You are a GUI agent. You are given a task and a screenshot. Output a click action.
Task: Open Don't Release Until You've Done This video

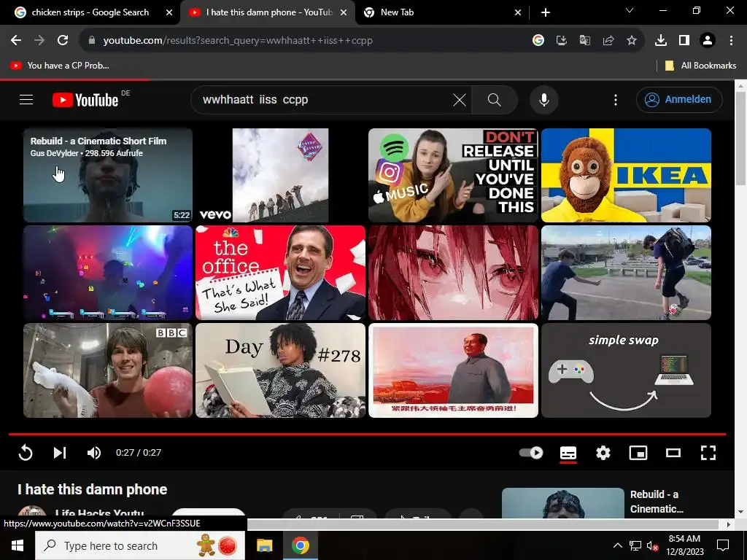point(453,175)
